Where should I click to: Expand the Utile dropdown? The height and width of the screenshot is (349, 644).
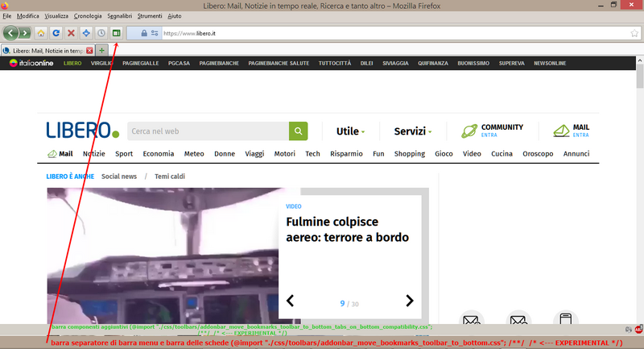(350, 131)
